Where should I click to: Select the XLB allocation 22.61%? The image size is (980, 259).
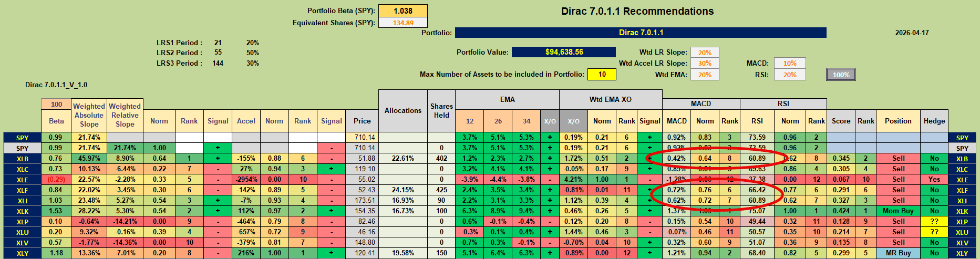pyautogui.click(x=403, y=158)
